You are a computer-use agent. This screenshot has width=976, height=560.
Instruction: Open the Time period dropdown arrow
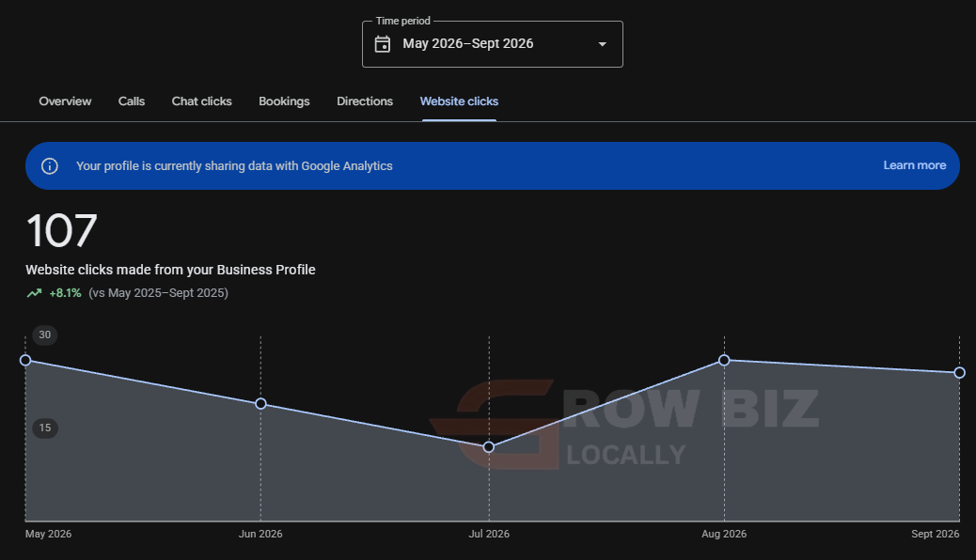pyautogui.click(x=602, y=44)
